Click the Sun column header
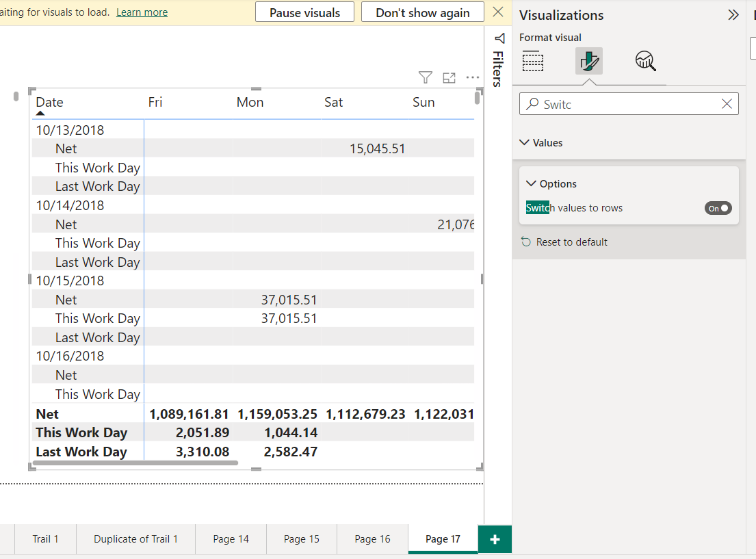The image size is (756, 559). coord(423,102)
